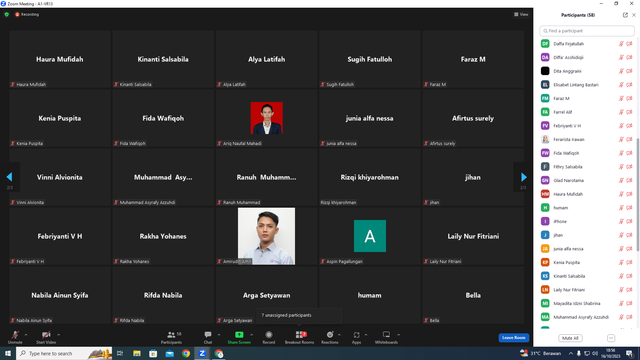Select Elisabet Lintang Bastari in participants list
This screenshot has height=360, width=640.
[587, 84]
